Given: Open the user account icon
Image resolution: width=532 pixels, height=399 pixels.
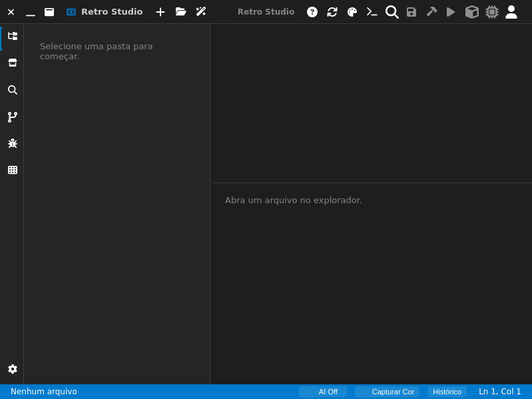Looking at the screenshot, I should tap(511, 12).
